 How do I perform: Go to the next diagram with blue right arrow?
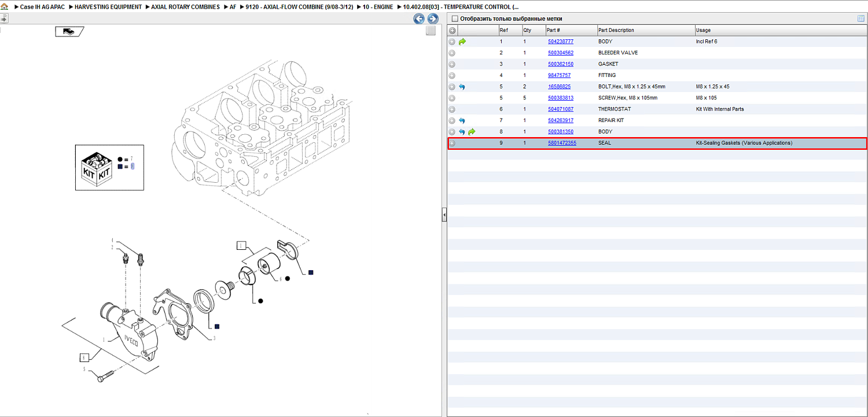point(432,19)
